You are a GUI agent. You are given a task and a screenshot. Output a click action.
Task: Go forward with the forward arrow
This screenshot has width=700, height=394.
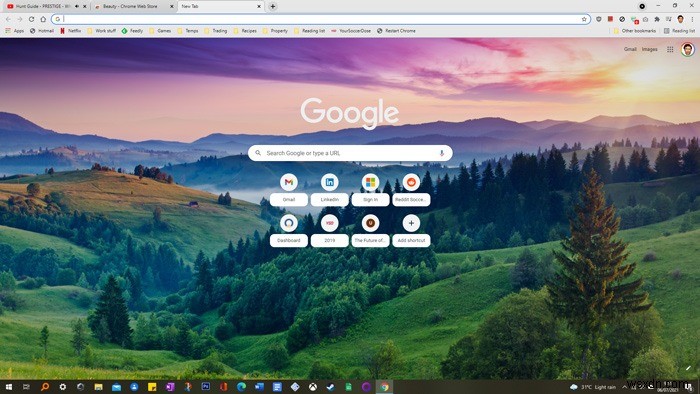[20, 19]
